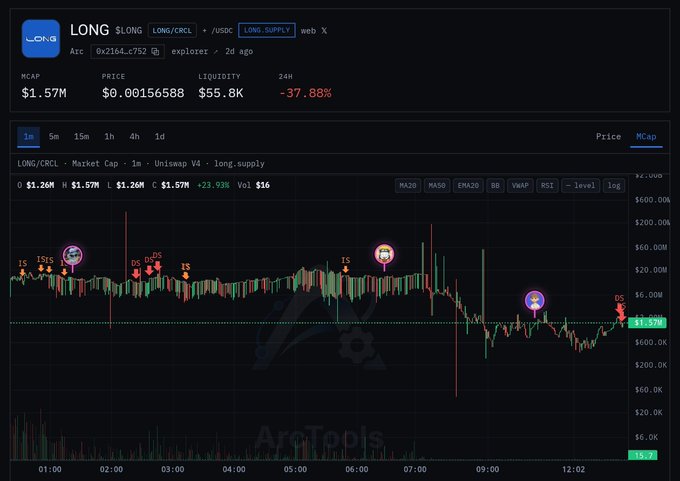The height and width of the screenshot is (481, 680).
Task: Open the X social link icon
Action: click(x=324, y=31)
